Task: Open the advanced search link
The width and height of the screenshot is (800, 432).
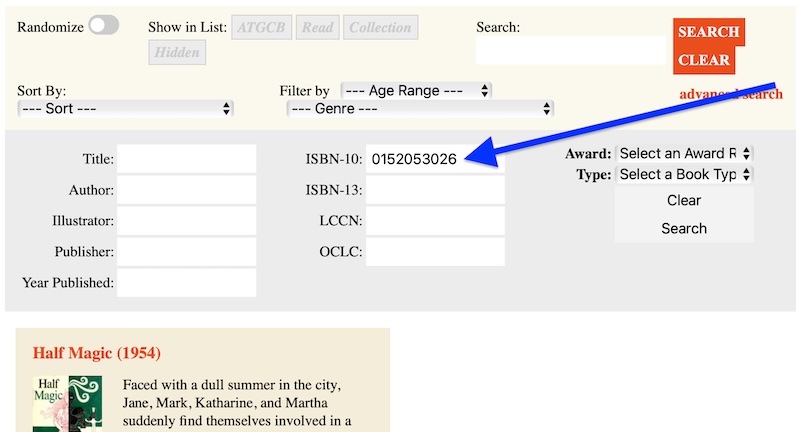Action: tap(730, 94)
